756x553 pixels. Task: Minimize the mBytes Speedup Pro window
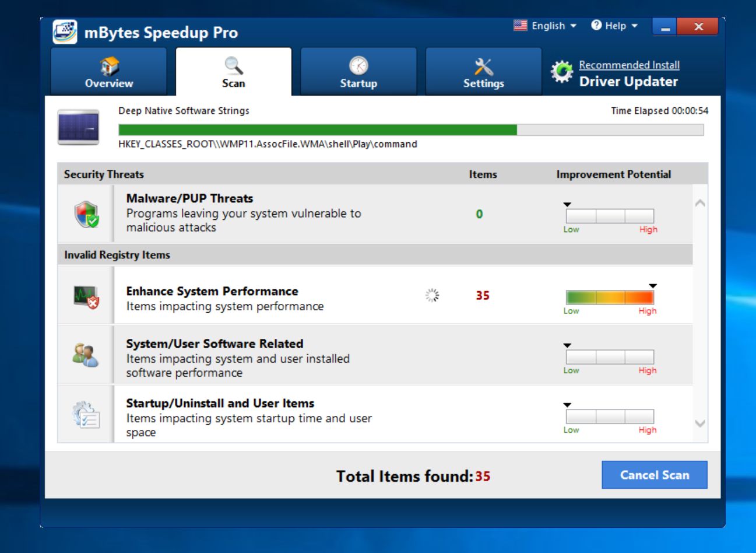pyautogui.click(x=665, y=27)
